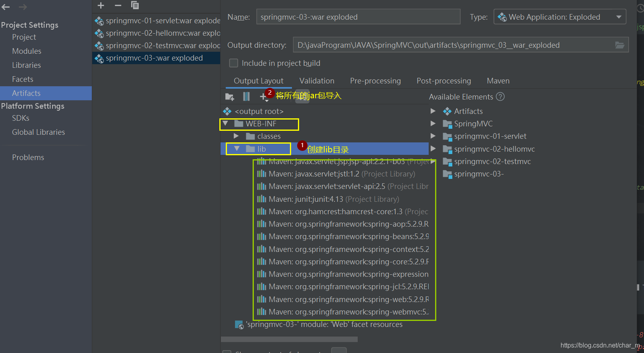644x353 pixels.
Task: Click help icon beside Available Elements
Action: [500, 97]
